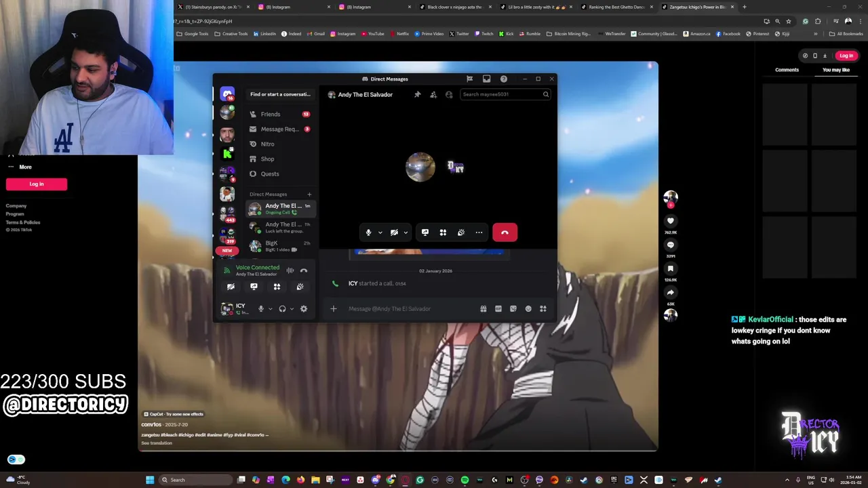
Task: Open the BigK direct message
Action: pos(280,245)
